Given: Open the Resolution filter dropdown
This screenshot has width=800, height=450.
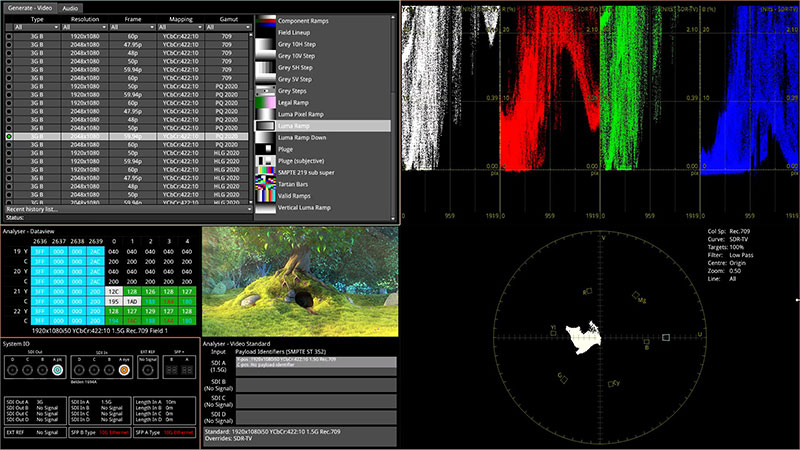Looking at the screenshot, I should click(x=86, y=27).
